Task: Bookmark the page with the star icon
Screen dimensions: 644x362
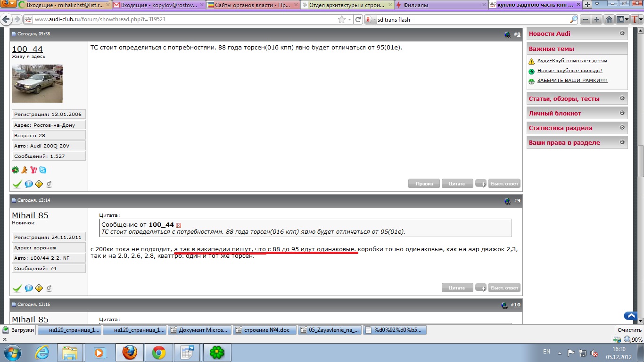Action: click(342, 20)
